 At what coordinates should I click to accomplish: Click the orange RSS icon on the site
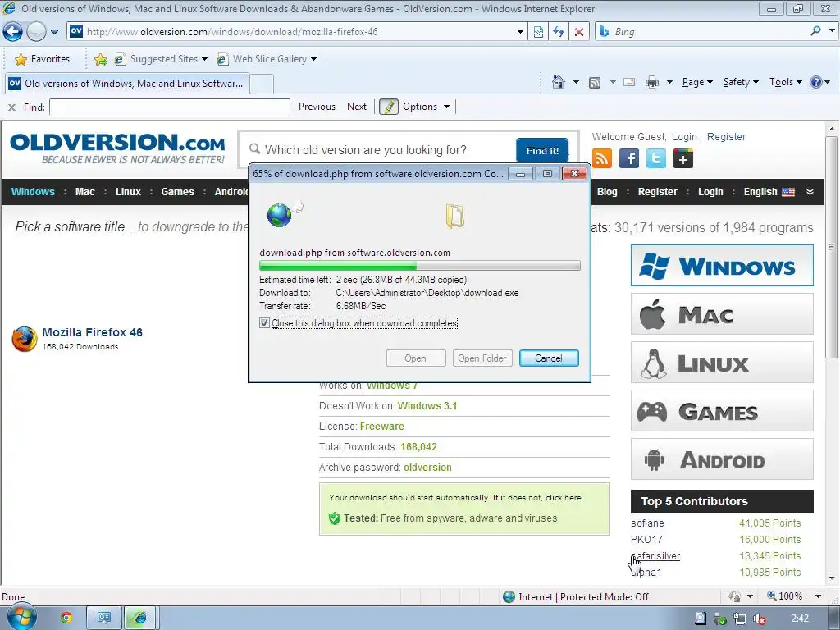tap(602, 158)
